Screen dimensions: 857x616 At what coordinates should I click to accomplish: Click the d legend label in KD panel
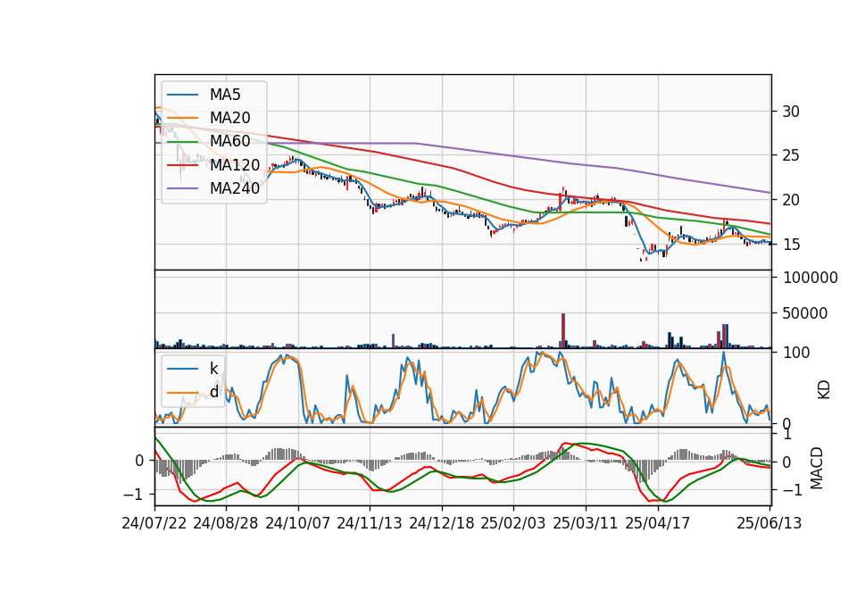coord(213,392)
